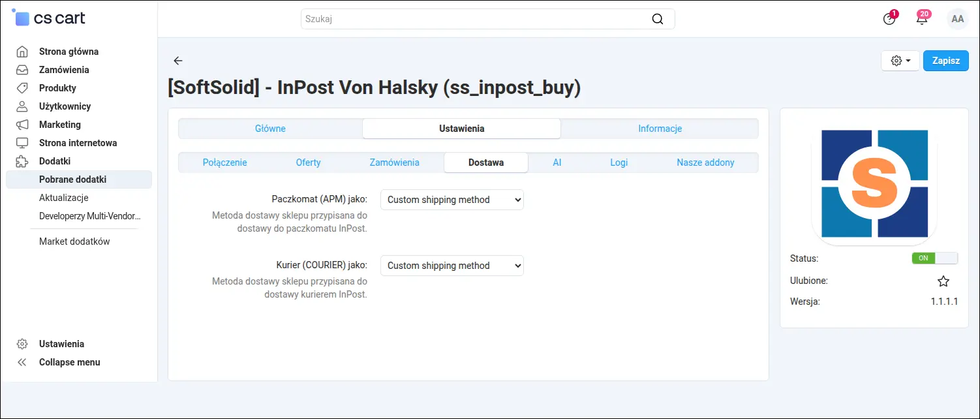Open Strona internetowa in the sidebar
Screen dimensions: 980x419
pyautogui.click(x=78, y=143)
